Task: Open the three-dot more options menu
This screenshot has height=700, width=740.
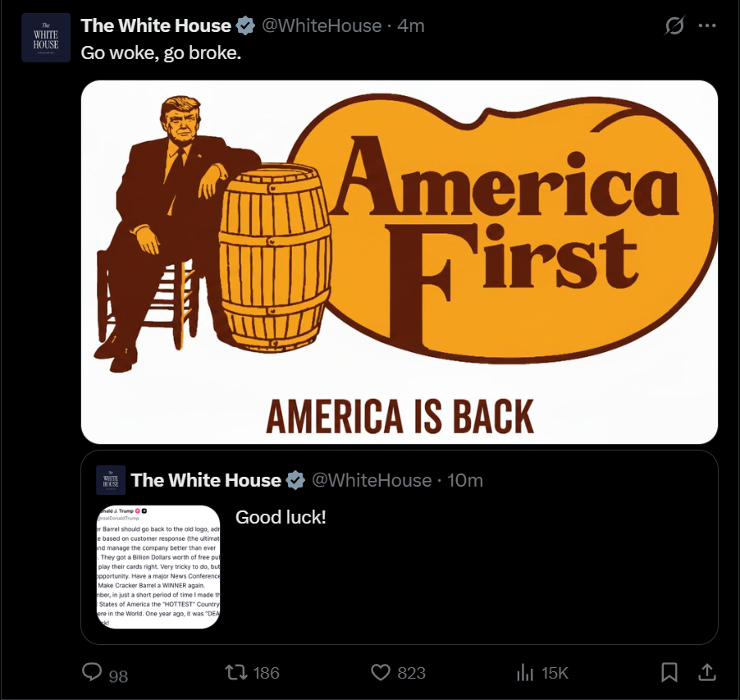Action: (707, 26)
